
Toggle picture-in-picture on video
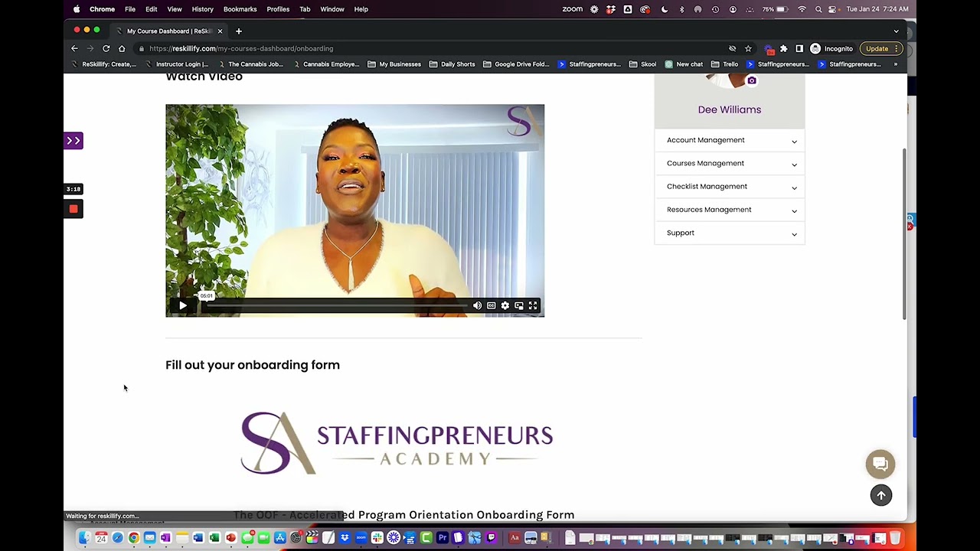click(519, 306)
